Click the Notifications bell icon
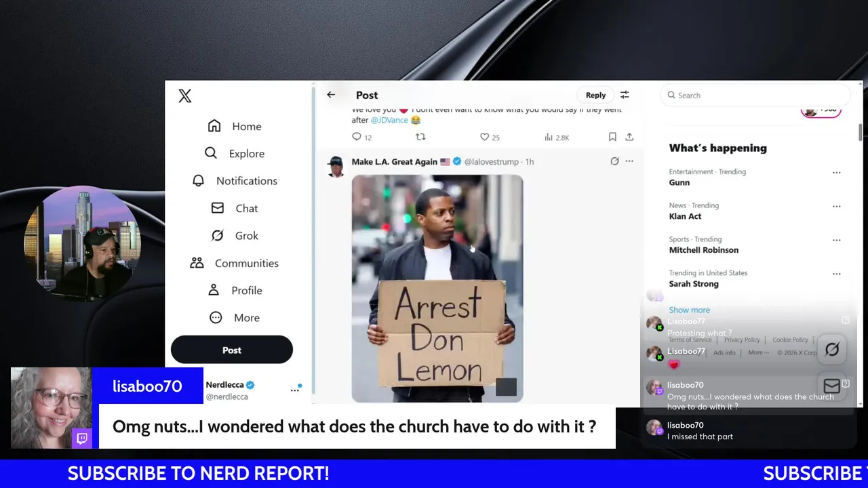The height and width of the screenshot is (488, 868). [198, 180]
